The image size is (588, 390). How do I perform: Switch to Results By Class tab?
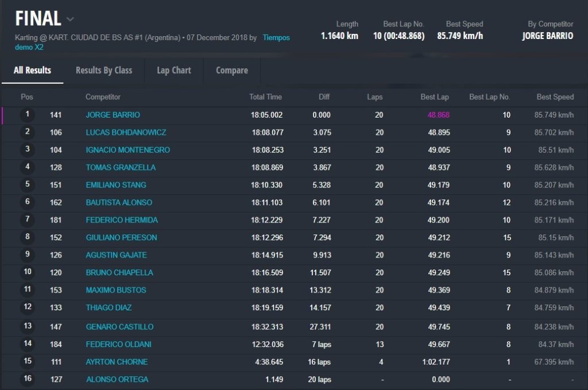pos(104,71)
